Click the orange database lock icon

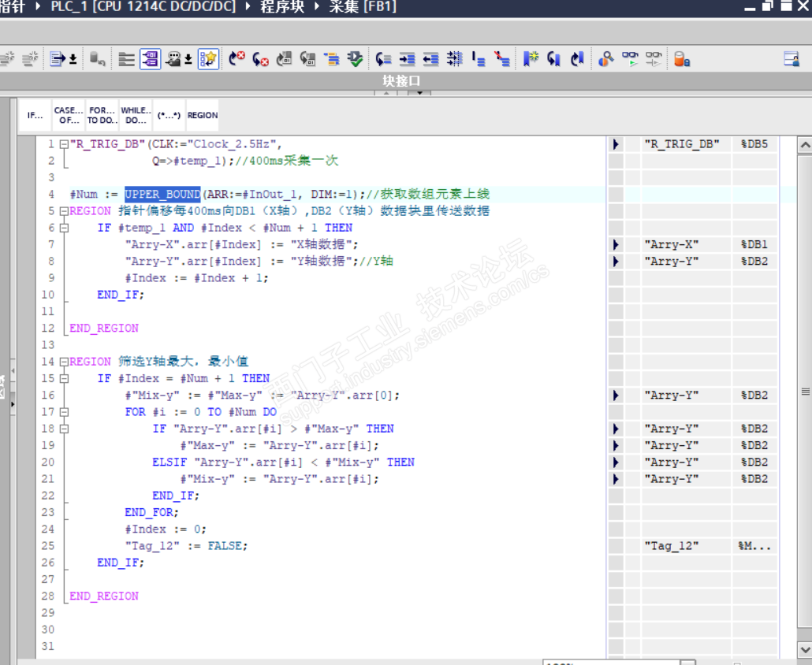pos(682,59)
